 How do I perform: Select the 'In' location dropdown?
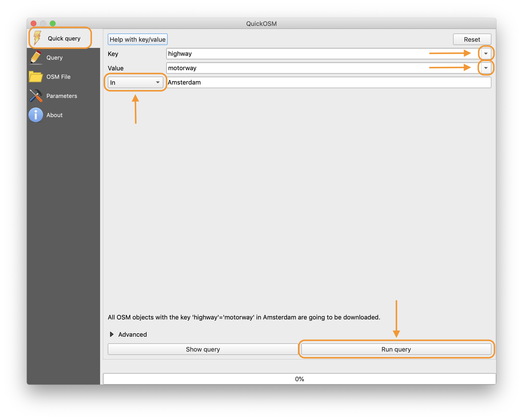pos(135,82)
